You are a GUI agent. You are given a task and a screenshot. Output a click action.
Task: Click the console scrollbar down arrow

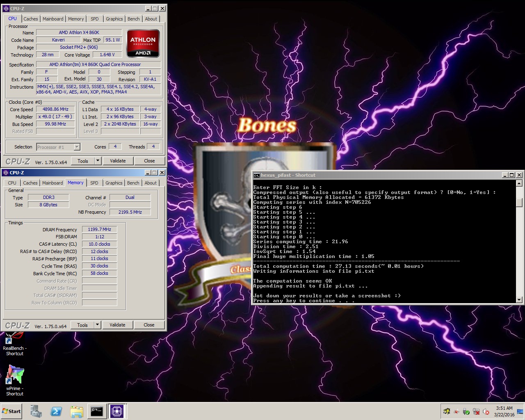519,300
